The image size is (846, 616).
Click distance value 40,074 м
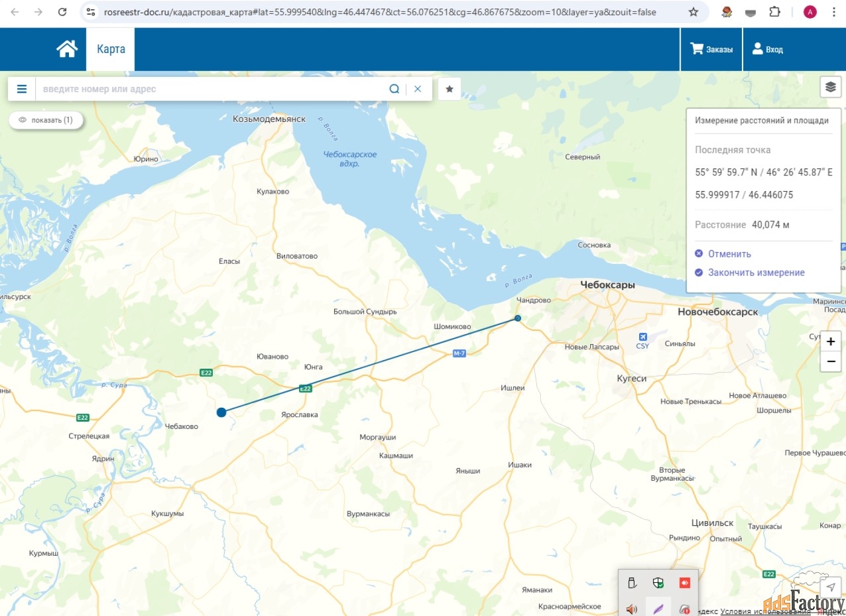[770, 225]
